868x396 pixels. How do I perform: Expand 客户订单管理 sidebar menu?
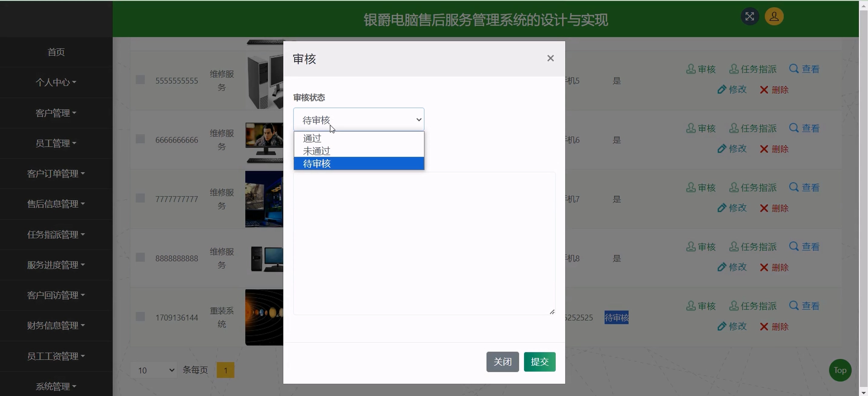tap(56, 174)
